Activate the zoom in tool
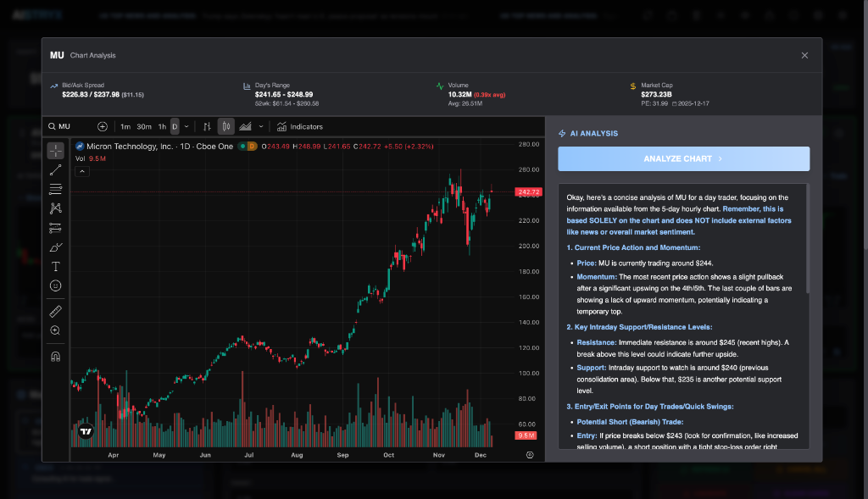868x499 pixels. click(55, 330)
